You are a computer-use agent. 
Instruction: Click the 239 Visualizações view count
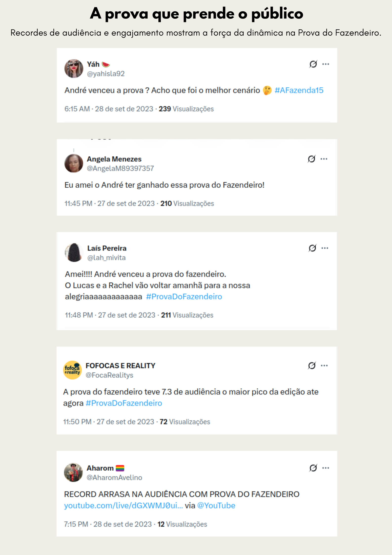click(x=186, y=109)
